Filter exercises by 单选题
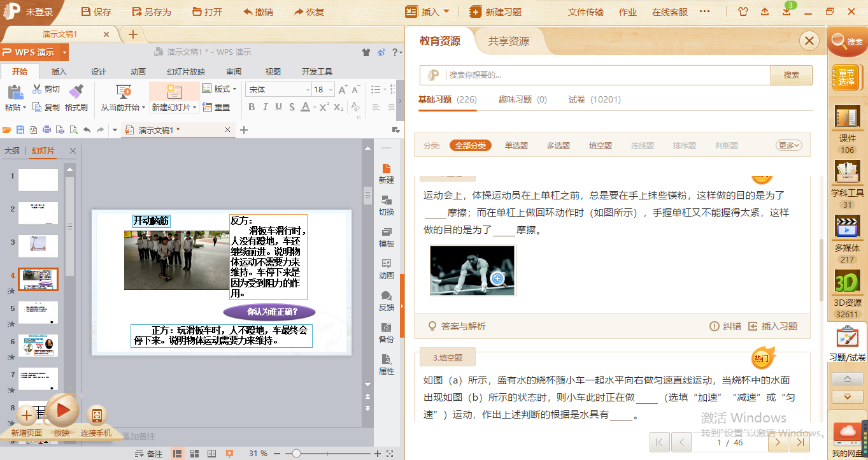 pos(516,146)
